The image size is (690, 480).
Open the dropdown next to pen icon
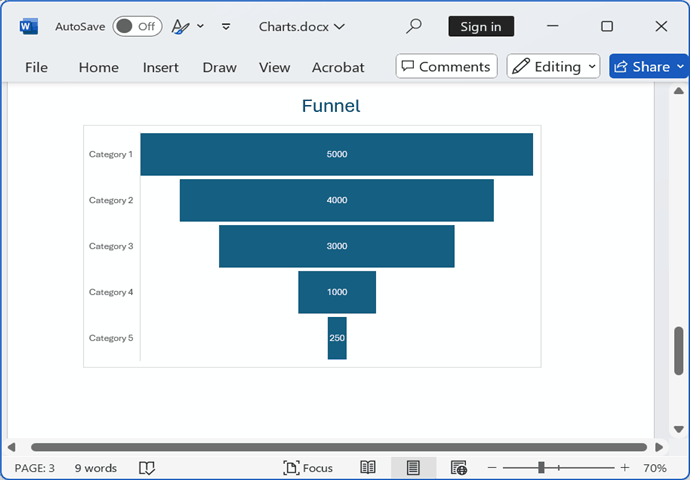click(x=200, y=26)
